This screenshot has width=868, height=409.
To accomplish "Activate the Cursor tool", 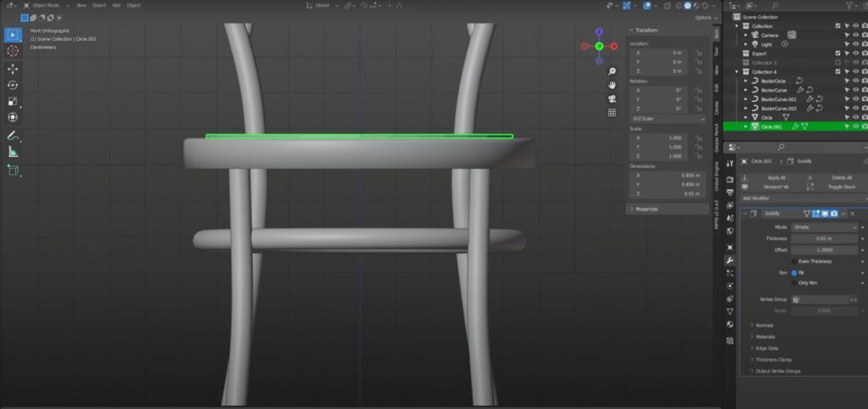I will (13, 51).
